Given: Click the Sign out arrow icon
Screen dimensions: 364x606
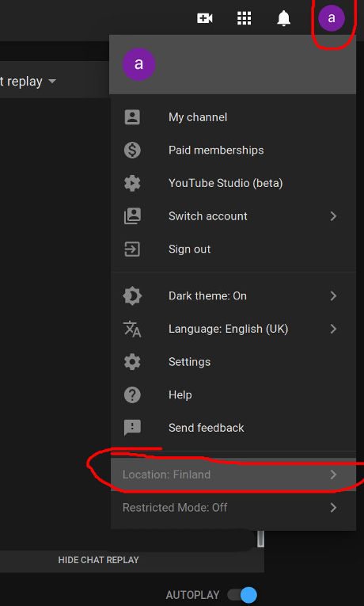Looking at the screenshot, I should tap(132, 250).
